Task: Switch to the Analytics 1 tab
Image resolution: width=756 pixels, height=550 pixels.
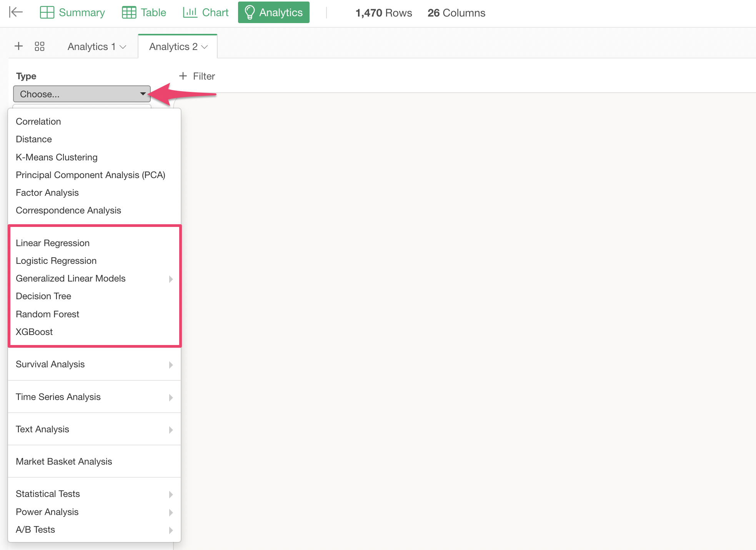Action: coord(92,47)
